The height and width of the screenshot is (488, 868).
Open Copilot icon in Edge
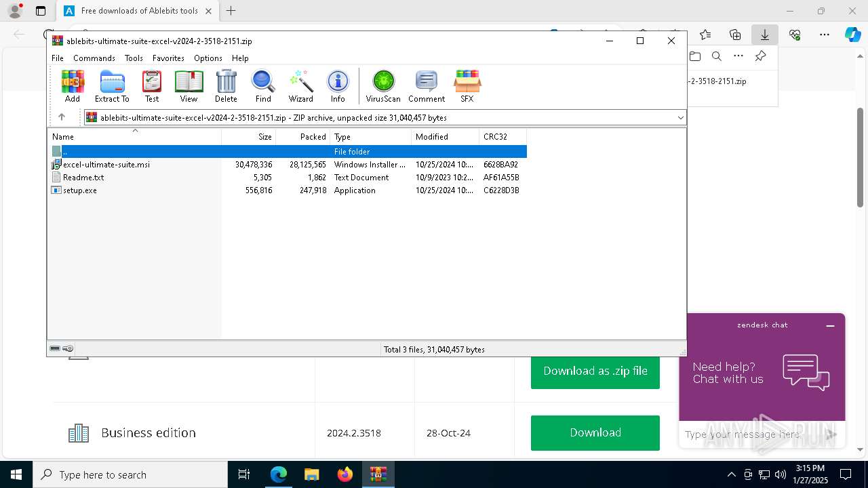click(852, 35)
